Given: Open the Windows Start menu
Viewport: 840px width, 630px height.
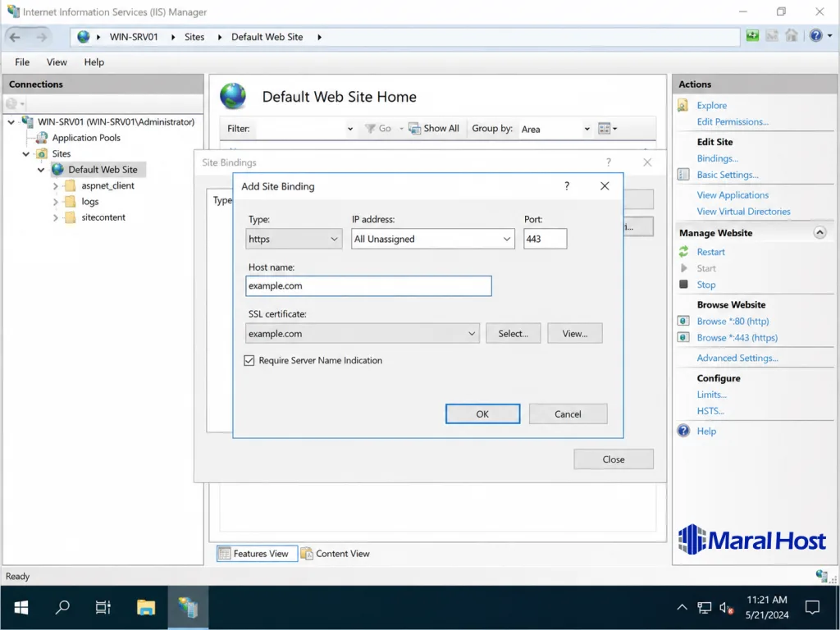Looking at the screenshot, I should [21, 608].
